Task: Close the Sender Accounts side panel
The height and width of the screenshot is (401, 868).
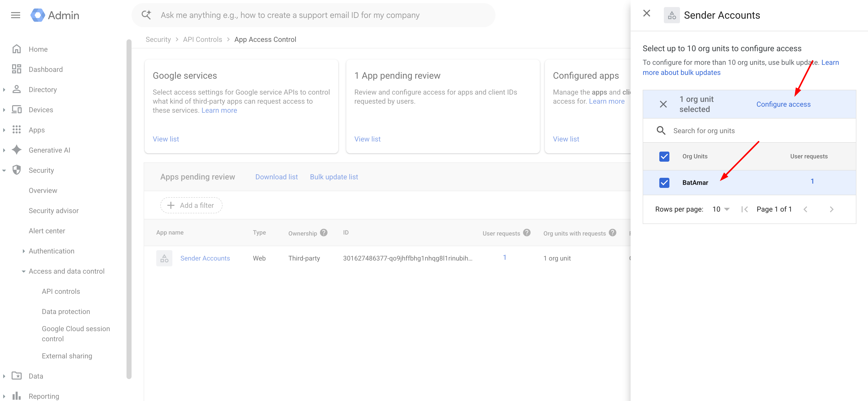Action: (647, 13)
